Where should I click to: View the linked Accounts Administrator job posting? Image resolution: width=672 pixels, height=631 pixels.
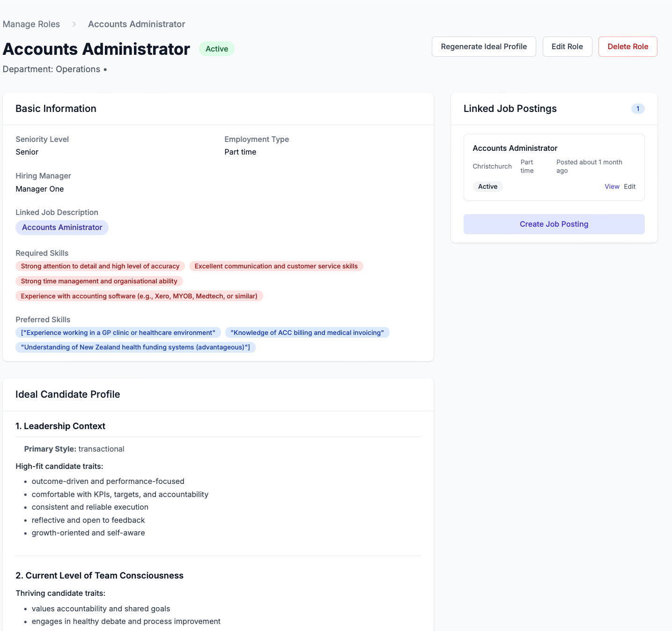[x=612, y=186]
